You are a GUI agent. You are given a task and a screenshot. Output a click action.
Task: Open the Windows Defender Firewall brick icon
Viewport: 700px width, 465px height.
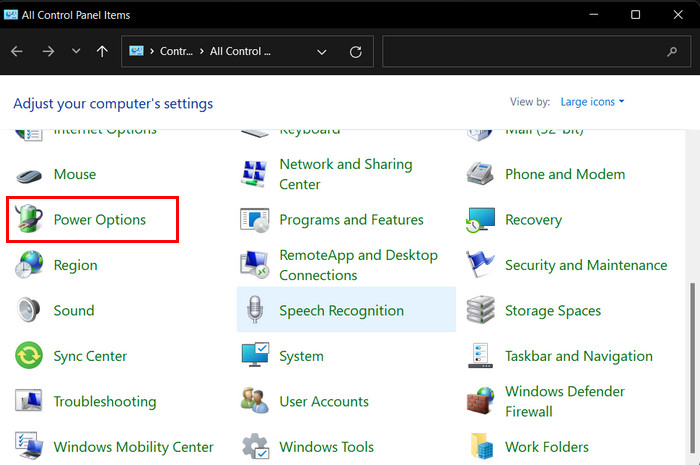tap(481, 401)
